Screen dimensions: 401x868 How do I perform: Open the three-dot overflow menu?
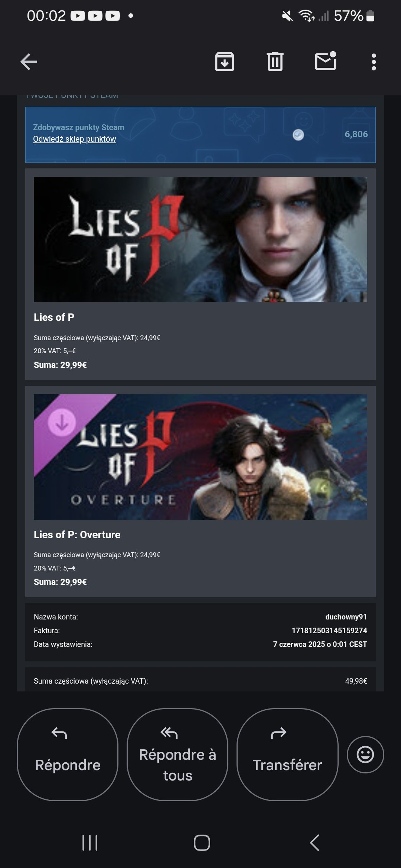pyautogui.click(x=374, y=62)
